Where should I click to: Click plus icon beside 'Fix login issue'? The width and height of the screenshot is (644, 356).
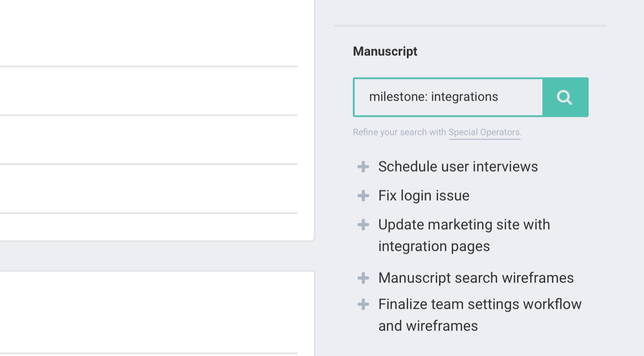pyautogui.click(x=363, y=196)
